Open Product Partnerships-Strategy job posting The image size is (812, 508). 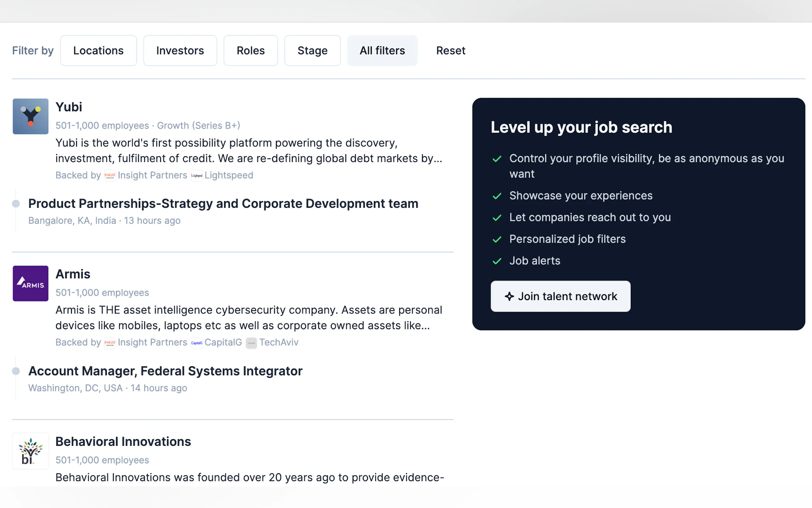click(223, 203)
